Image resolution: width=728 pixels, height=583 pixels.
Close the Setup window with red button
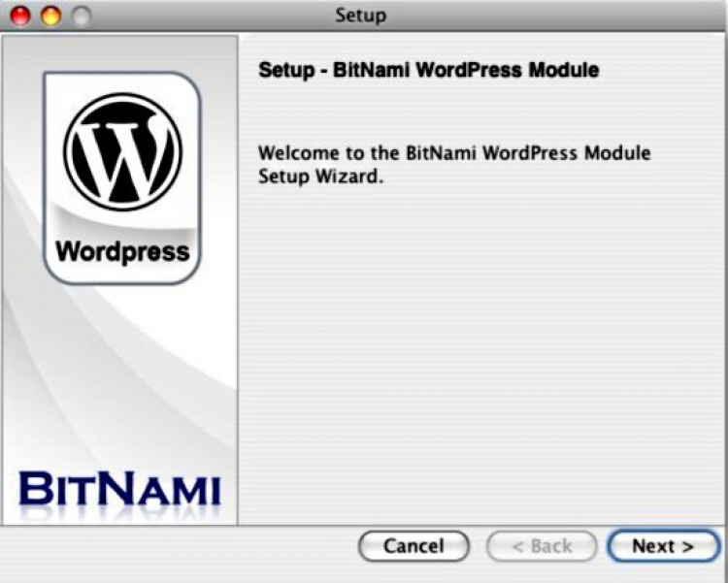pos(20,16)
